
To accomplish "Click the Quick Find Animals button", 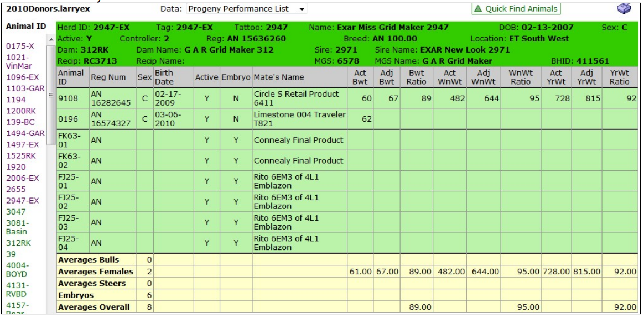I will click(x=516, y=9).
